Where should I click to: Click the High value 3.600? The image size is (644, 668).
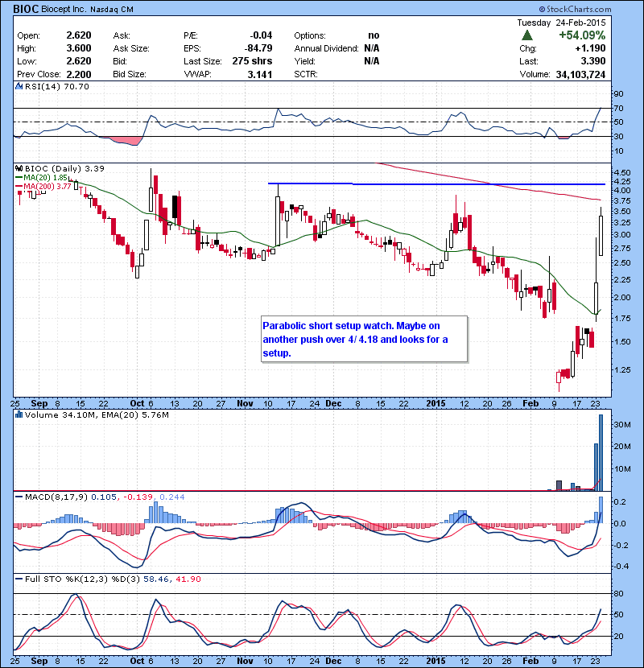[x=79, y=48]
